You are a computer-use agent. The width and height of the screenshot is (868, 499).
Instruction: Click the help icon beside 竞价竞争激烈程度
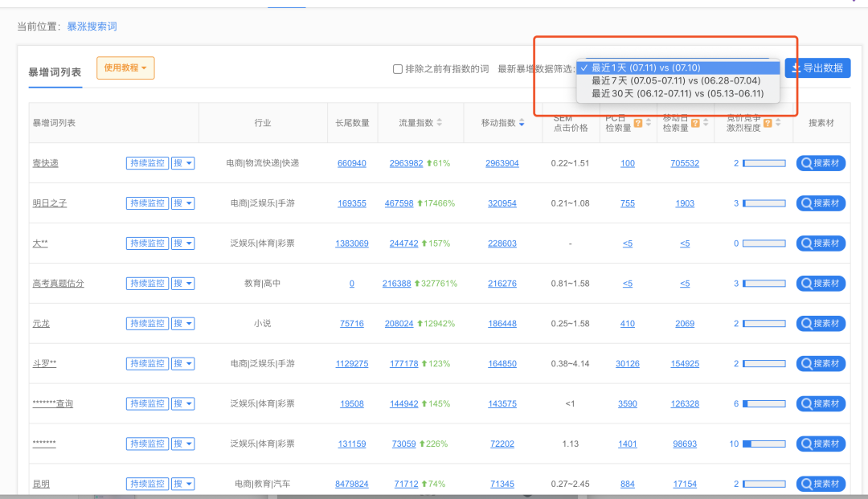pyautogui.click(x=768, y=123)
